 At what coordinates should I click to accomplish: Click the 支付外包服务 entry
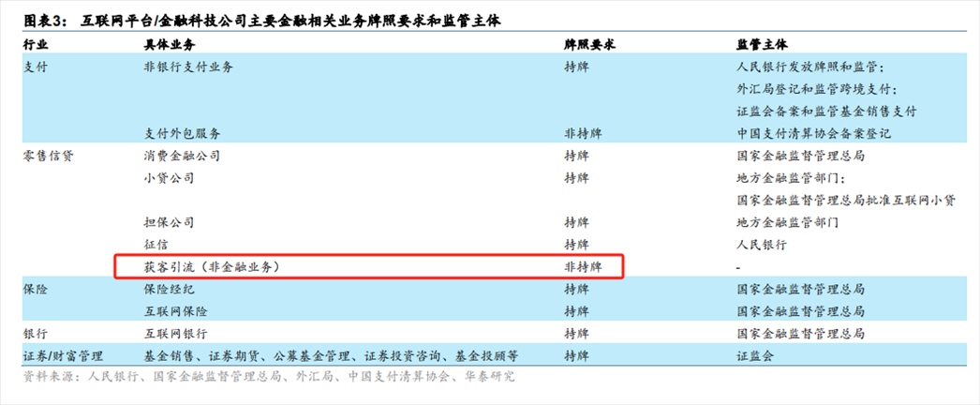(x=182, y=133)
